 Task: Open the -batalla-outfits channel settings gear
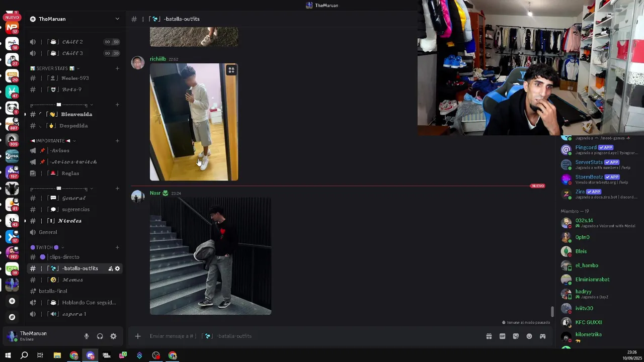(117, 268)
